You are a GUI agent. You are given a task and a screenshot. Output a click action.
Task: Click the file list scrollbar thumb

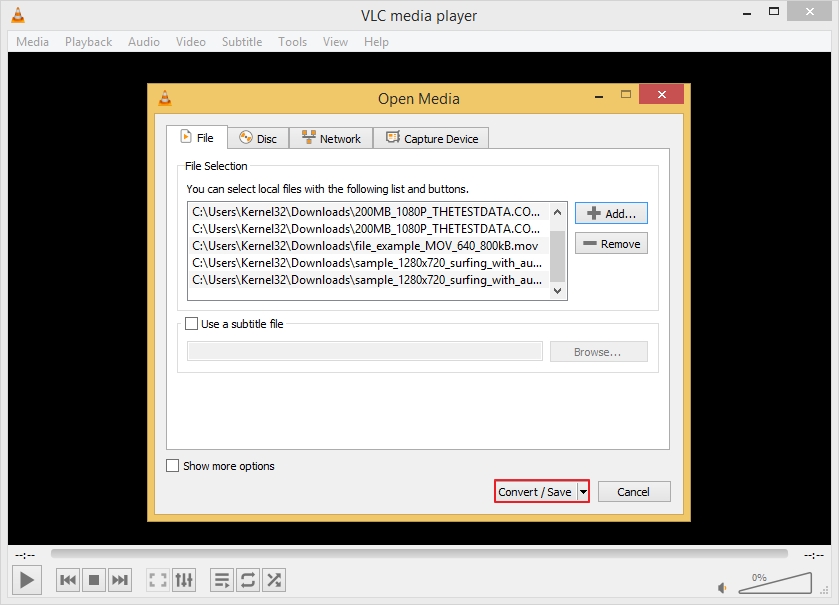tap(558, 256)
